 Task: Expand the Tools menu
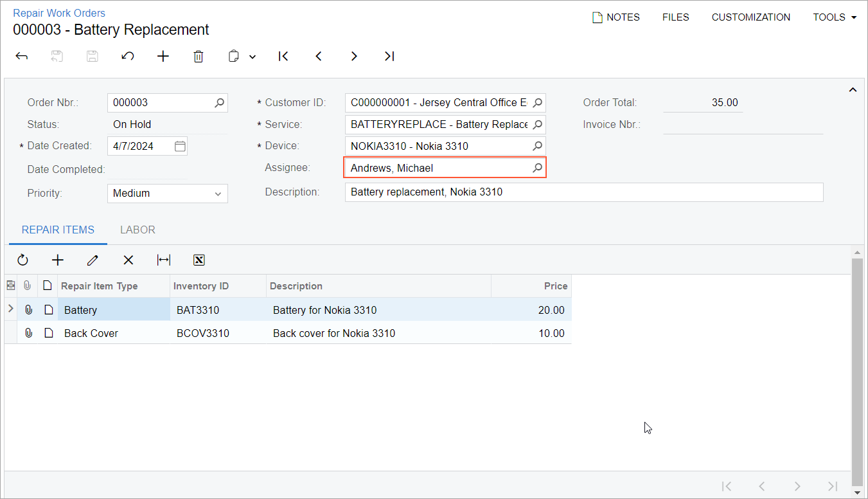click(x=835, y=17)
